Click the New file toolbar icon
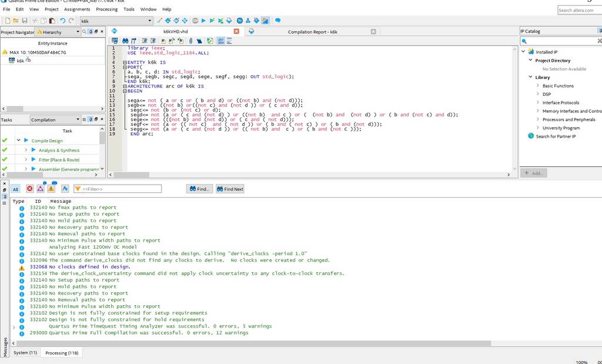Screen dimensions: 602x364 (x=8, y=21)
